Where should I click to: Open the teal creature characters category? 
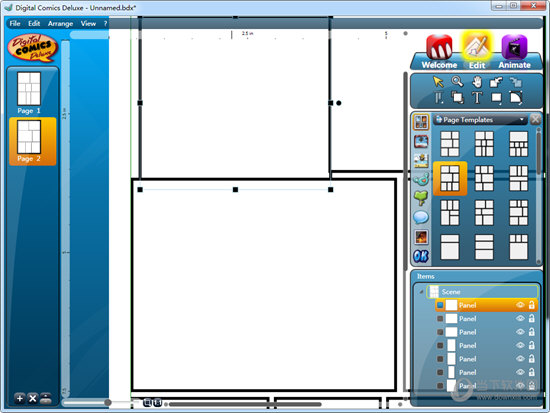[421, 179]
